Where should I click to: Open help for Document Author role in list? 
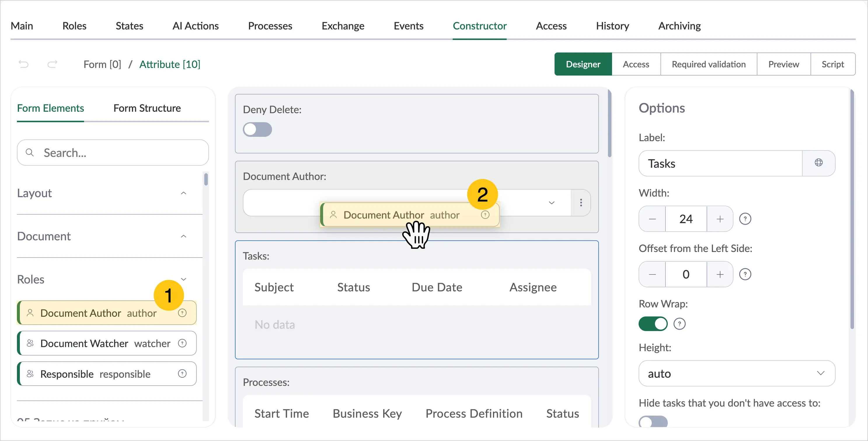182,313
